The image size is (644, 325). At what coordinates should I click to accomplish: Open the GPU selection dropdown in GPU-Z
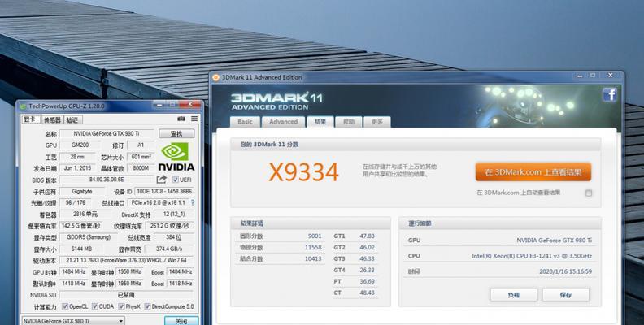coord(73,321)
